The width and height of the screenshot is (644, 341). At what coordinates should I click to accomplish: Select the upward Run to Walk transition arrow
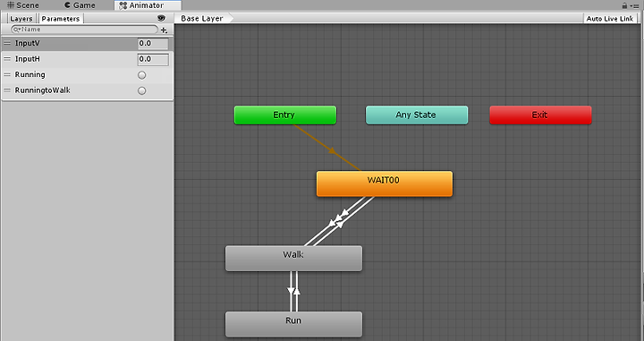(297, 291)
